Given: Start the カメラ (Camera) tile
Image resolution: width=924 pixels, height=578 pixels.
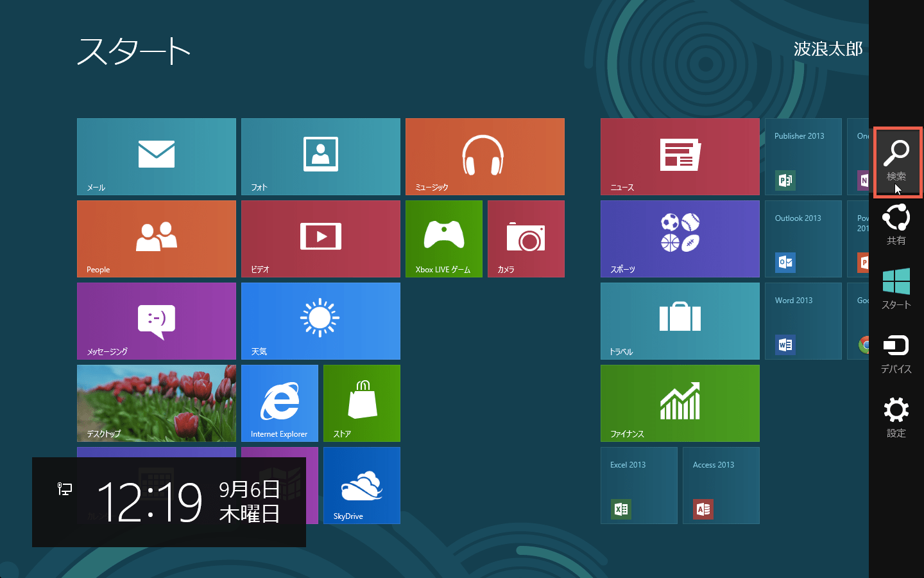Looking at the screenshot, I should tap(526, 239).
